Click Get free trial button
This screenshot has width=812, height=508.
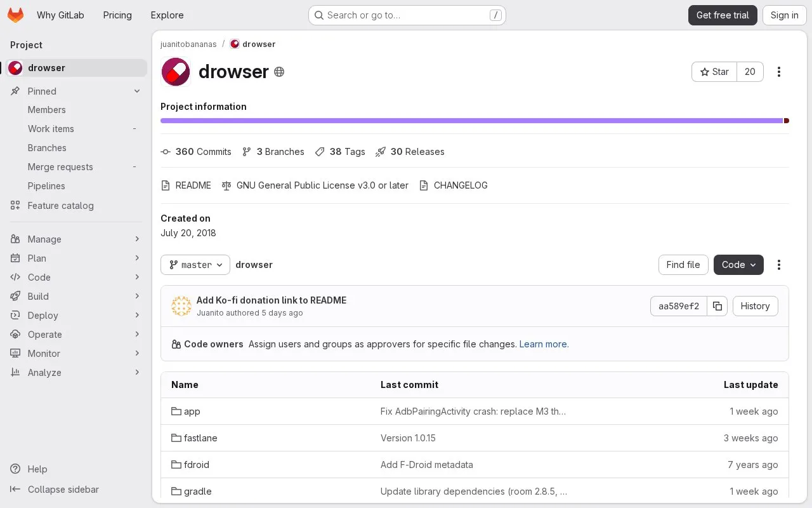tap(723, 15)
